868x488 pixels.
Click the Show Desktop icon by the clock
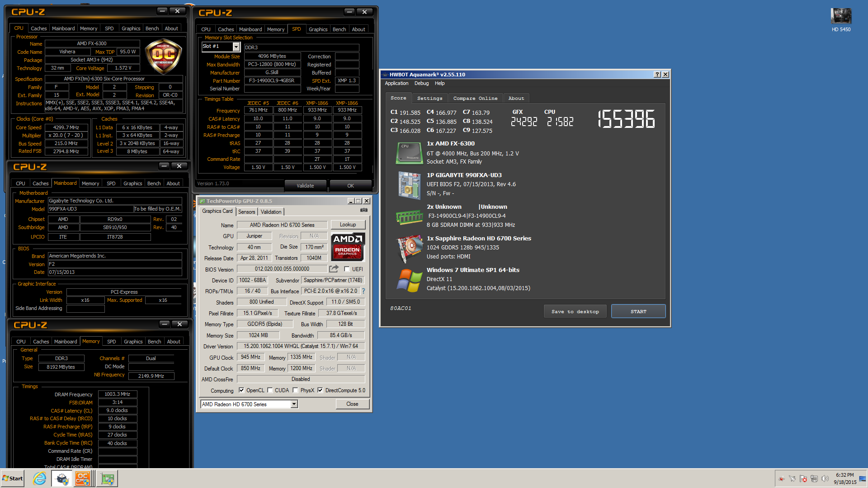[863, 479]
